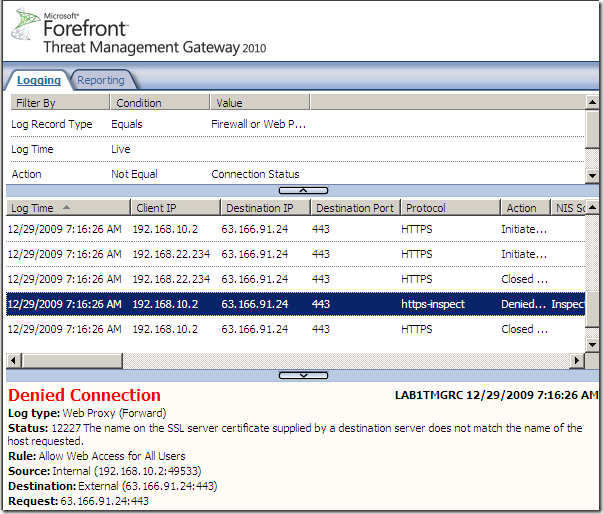Viewport: 603px width, 514px height.
Task: Sort by the Log Time column header
Action: click(x=68, y=208)
